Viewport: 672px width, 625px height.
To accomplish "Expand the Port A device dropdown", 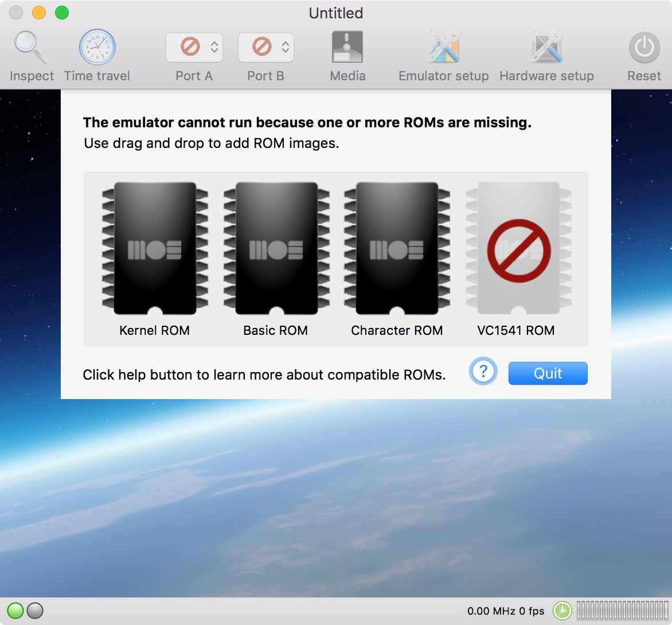I will pos(194,47).
